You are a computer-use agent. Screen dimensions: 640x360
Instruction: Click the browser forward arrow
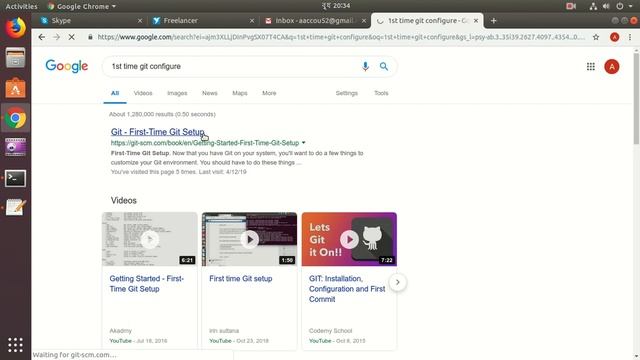(x=56, y=37)
